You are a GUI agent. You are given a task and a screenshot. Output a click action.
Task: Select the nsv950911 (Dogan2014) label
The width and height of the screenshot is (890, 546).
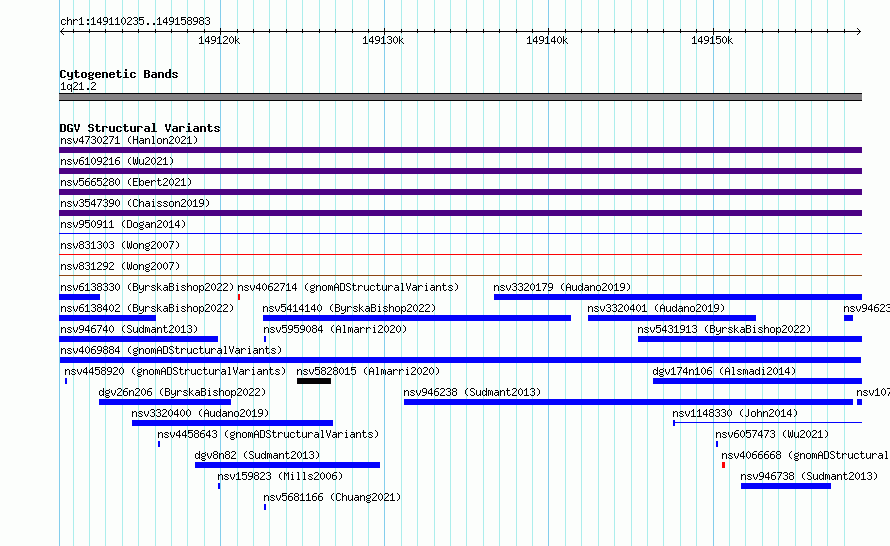pyautogui.click(x=123, y=224)
